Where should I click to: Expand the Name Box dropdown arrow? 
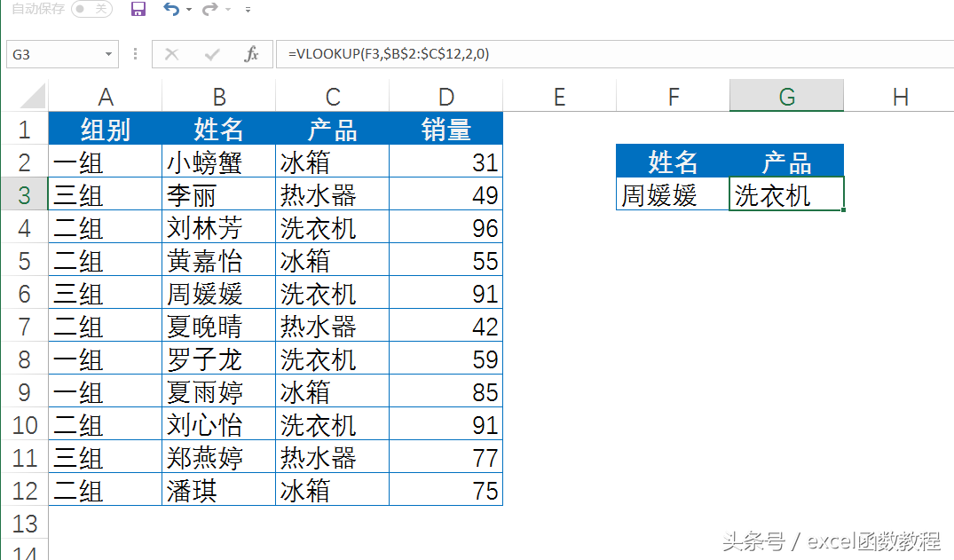pyautogui.click(x=108, y=54)
